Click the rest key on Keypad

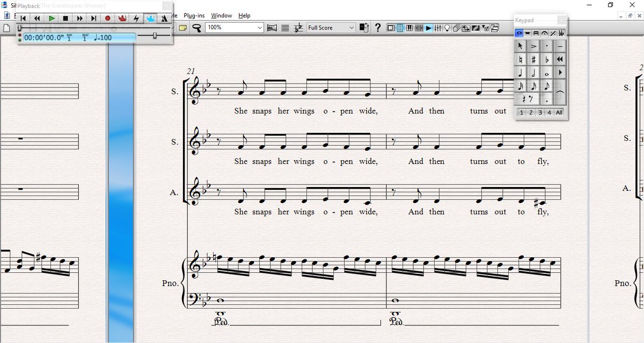527,99
